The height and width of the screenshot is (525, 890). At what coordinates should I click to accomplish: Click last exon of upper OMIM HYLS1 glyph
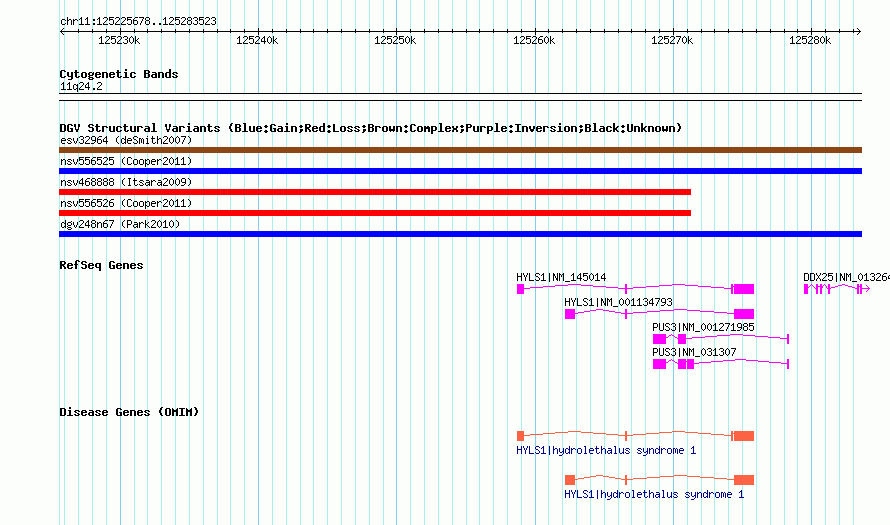744,436
